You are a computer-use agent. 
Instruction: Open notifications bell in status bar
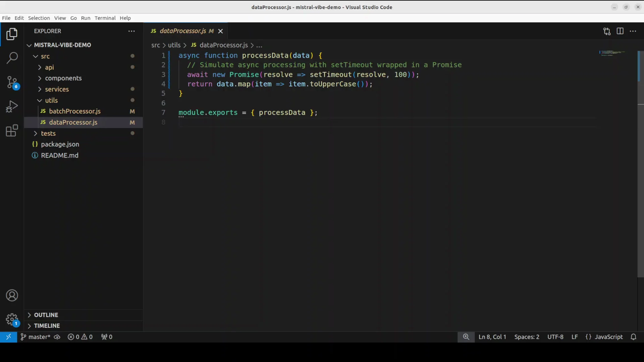point(633,337)
